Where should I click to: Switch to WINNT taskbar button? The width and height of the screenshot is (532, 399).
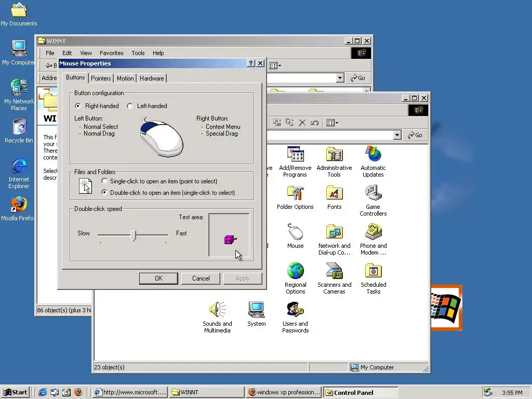206,392
